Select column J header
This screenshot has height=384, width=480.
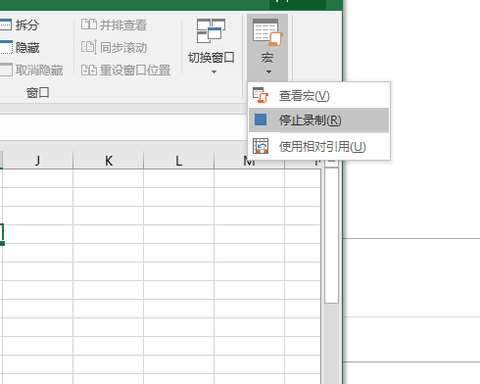pyautogui.click(x=38, y=161)
